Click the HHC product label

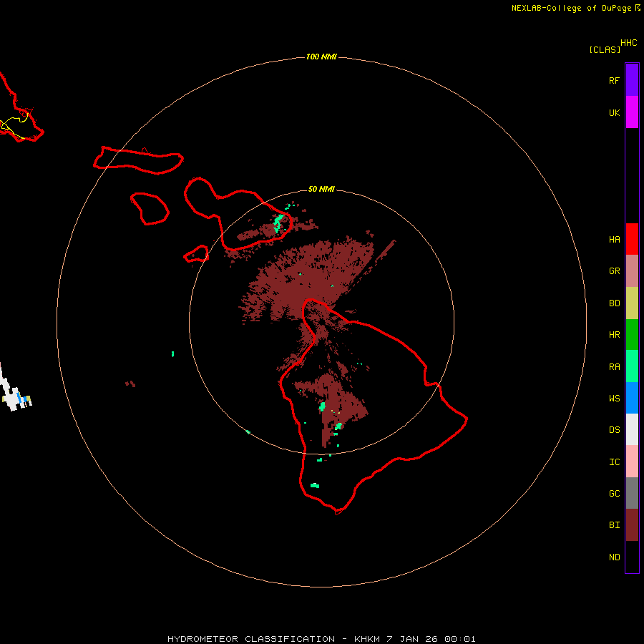coord(628,43)
